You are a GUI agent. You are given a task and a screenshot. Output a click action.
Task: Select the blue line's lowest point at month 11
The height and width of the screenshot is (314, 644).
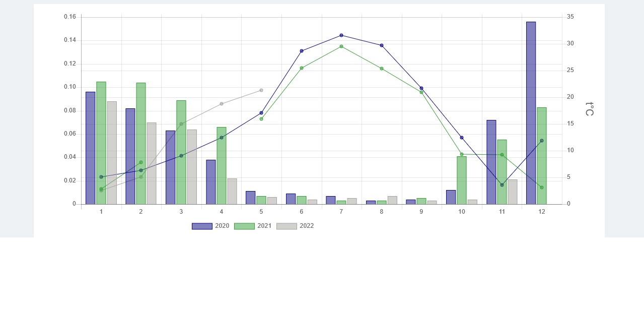502,185
